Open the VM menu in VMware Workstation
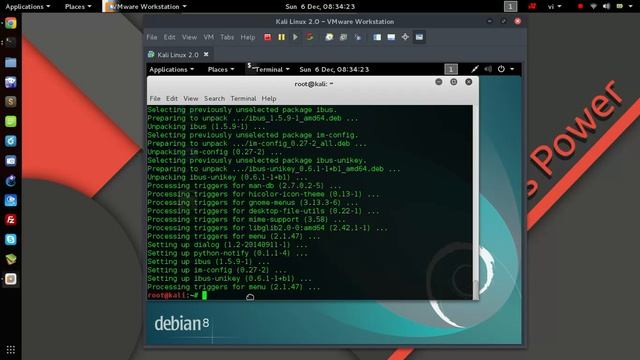The image size is (640, 360). (209, 37)
